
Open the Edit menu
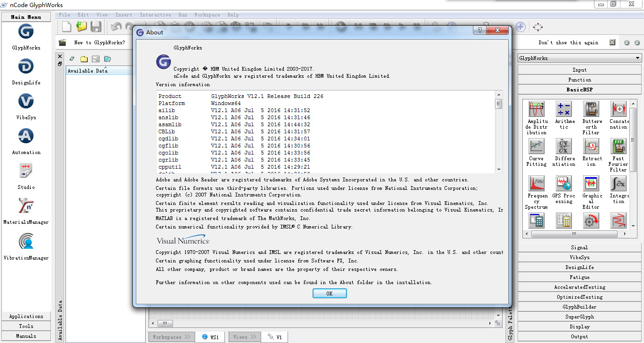click(83, 15)
